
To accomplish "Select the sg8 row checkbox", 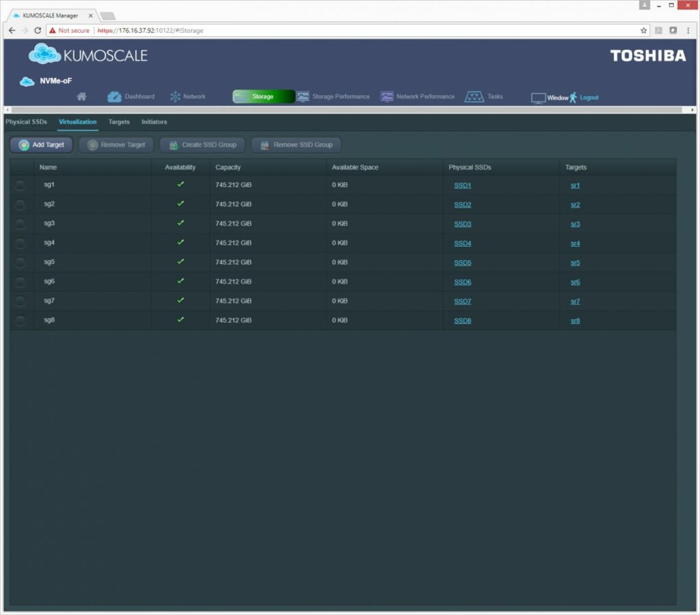I will point(20,320).
